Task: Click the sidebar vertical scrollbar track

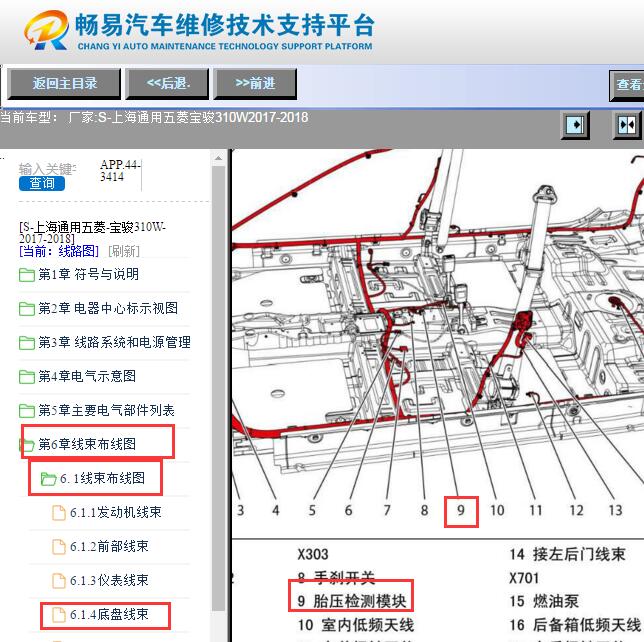Action: point(218,390)
